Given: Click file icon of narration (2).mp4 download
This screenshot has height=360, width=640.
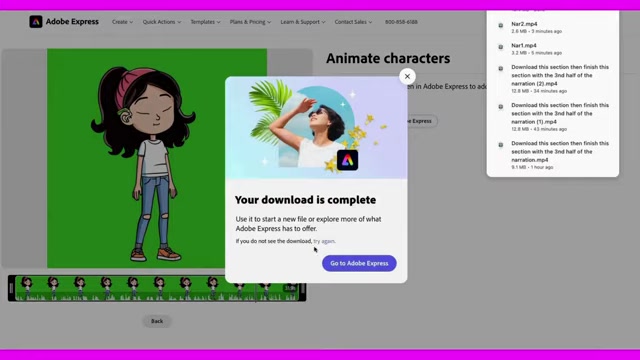Looking at the screenshot, I should (500, 69).
